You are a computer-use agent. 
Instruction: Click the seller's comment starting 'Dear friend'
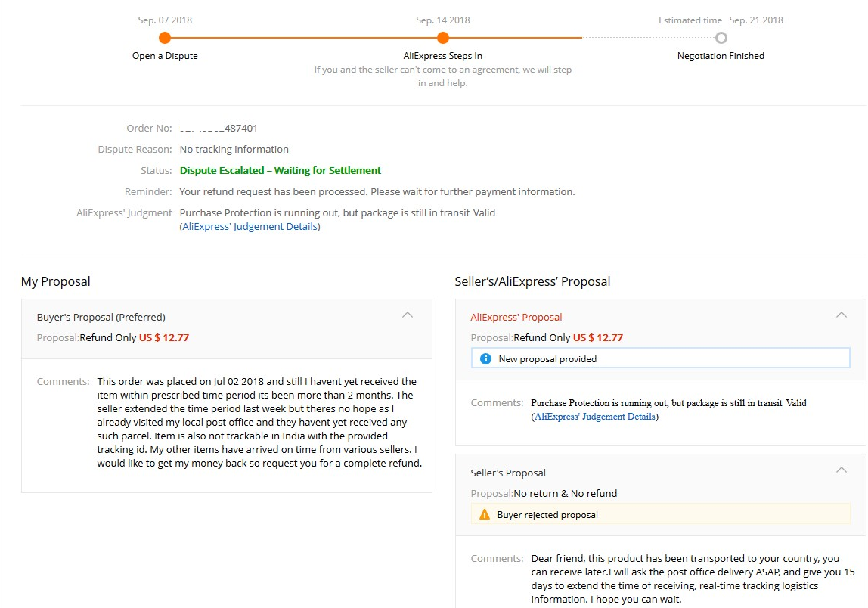[693, 579]
